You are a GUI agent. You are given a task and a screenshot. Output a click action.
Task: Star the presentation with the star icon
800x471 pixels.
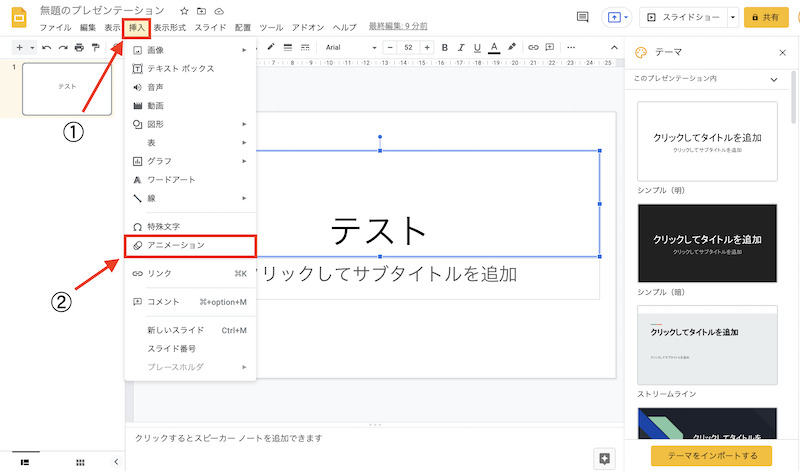pos(184,10)
